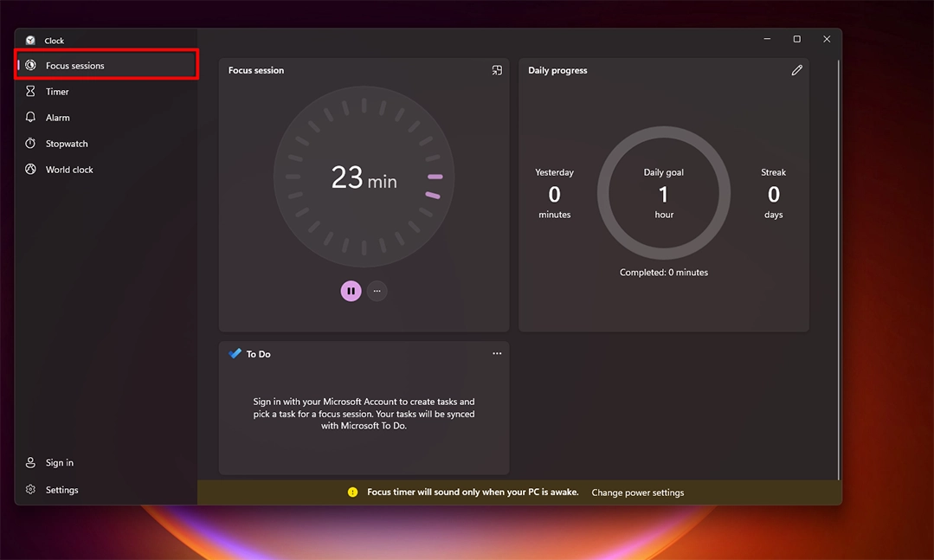934x560 pixels.
Task: Click the Change power settings link
Action: pos(637,492)
